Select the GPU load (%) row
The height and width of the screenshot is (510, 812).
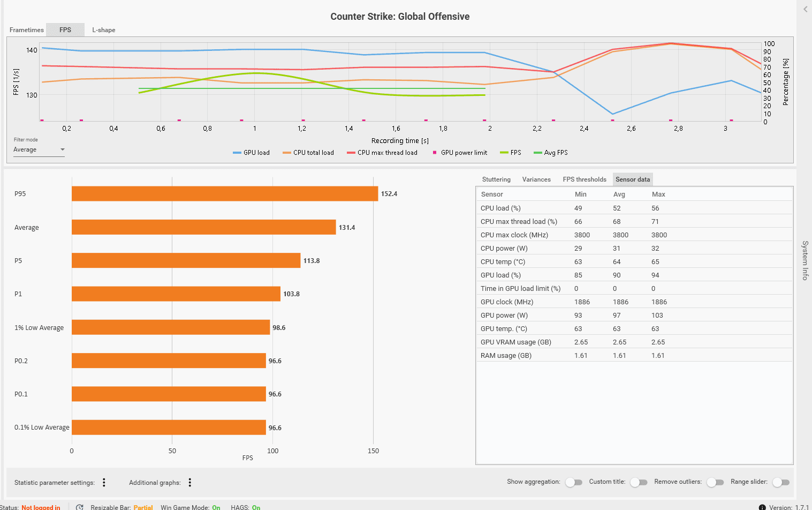(634, 275)
